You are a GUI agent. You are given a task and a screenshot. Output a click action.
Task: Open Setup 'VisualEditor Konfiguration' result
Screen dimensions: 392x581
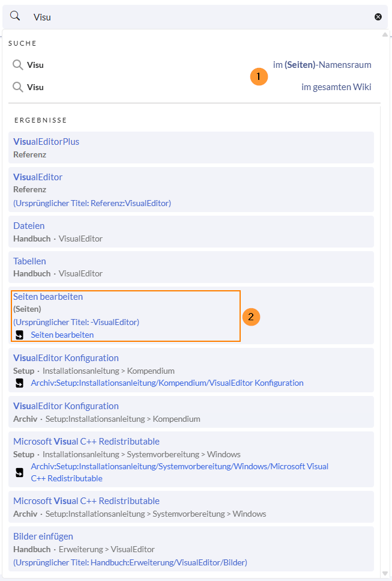click(66, 358)
